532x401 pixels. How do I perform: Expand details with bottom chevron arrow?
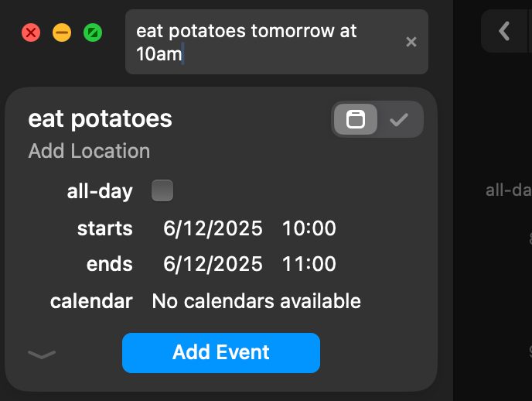tap(42, 355)
